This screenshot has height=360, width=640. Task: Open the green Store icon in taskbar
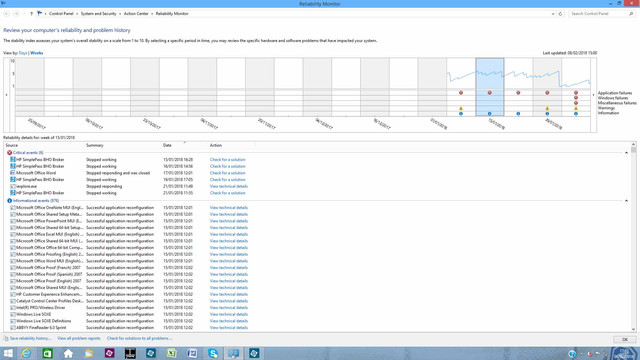click(x=47, y=353)
